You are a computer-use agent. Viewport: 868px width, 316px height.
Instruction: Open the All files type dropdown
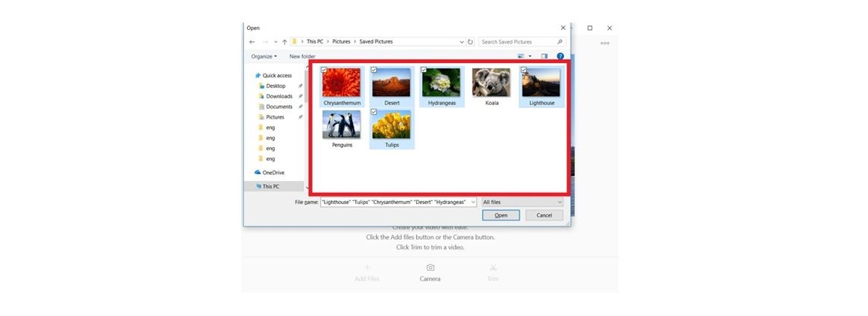click(523, 203)
